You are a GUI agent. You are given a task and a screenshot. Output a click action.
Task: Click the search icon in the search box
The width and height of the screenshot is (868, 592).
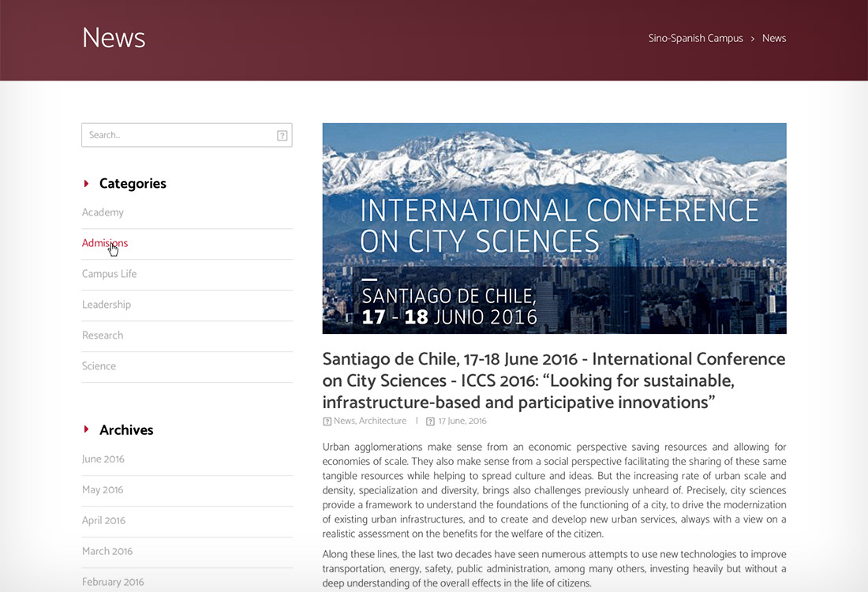(x=282, y=136)
